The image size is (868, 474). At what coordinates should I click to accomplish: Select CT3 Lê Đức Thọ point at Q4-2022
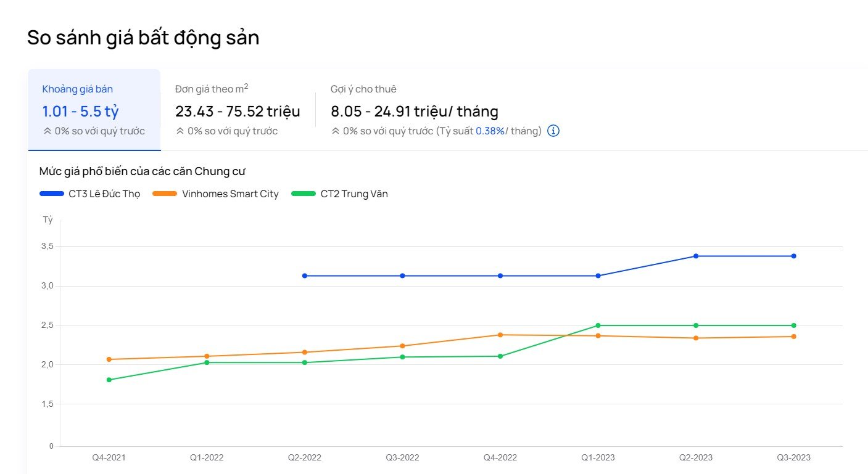tap(500, 276)
